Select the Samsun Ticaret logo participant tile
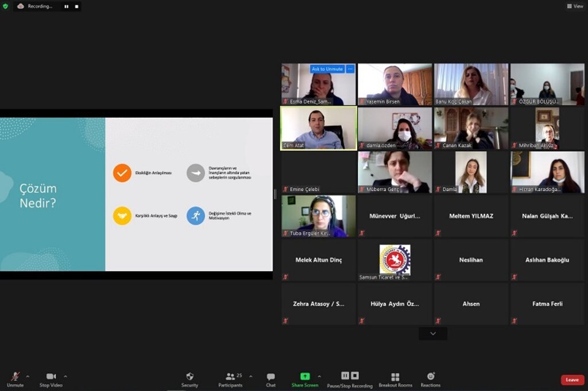Screen dimensions: 588x391 [394, 260]
